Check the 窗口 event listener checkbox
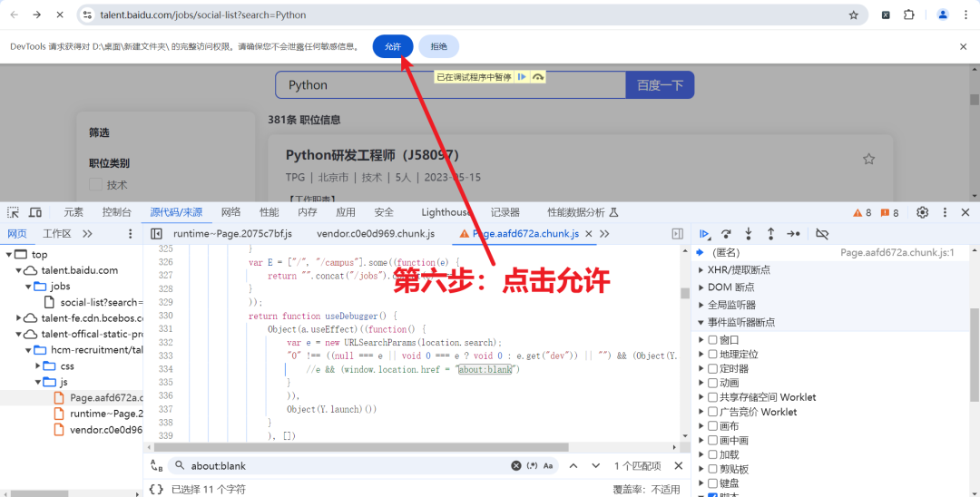The image size is (980, 497). point(712,340)
